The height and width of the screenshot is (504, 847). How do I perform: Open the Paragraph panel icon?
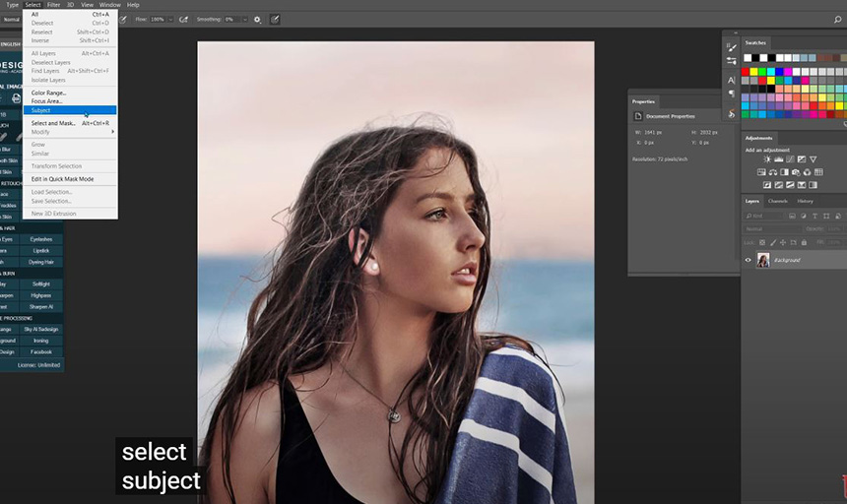731,94
